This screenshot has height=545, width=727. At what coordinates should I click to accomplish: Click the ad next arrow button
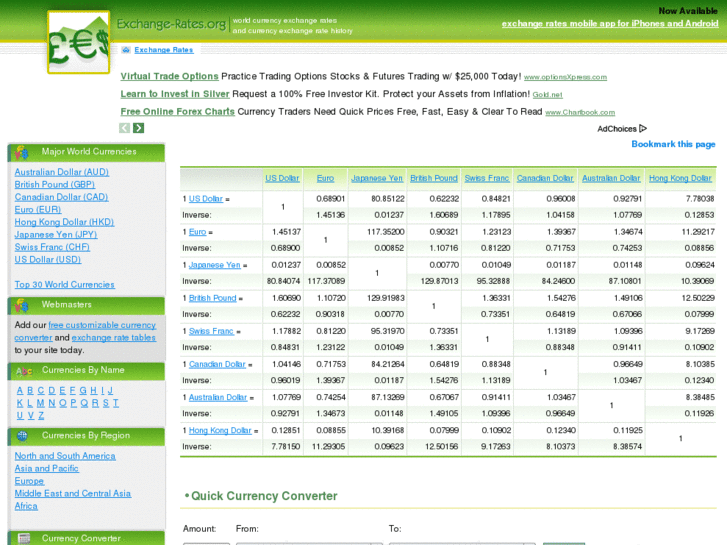click(x=139, y=128)
